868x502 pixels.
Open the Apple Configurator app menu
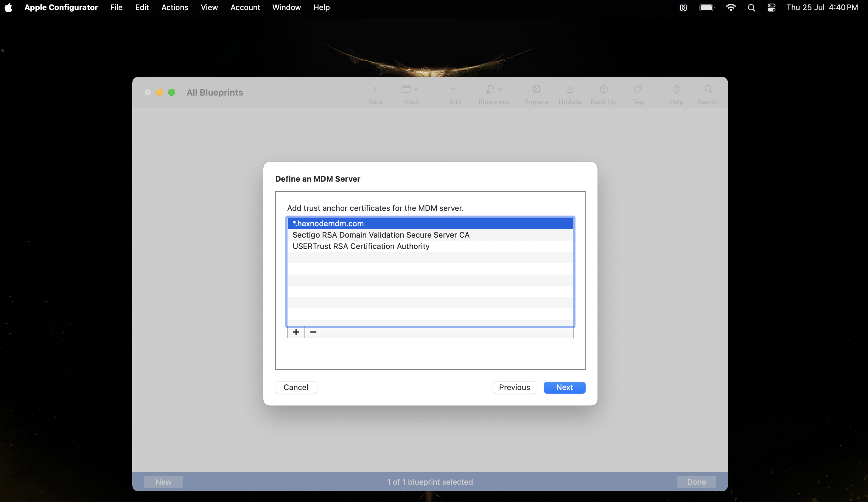(61, 7)
